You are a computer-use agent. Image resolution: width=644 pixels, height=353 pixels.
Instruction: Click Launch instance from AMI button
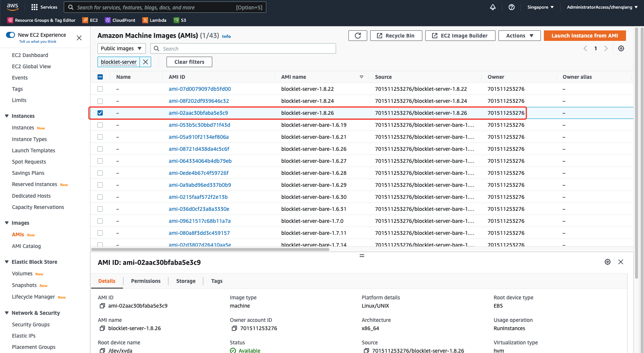click(x=584, y=36)
